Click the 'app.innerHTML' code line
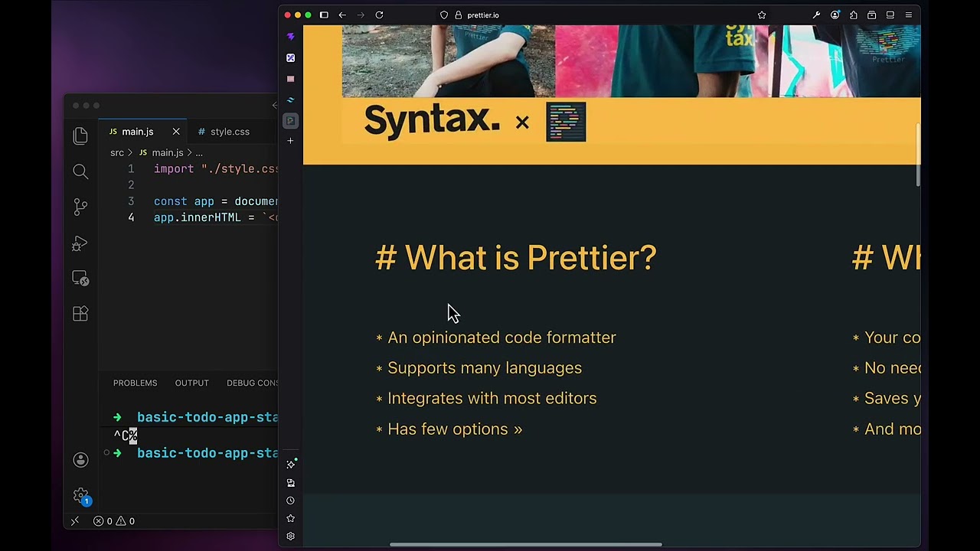 coord(216,217)
